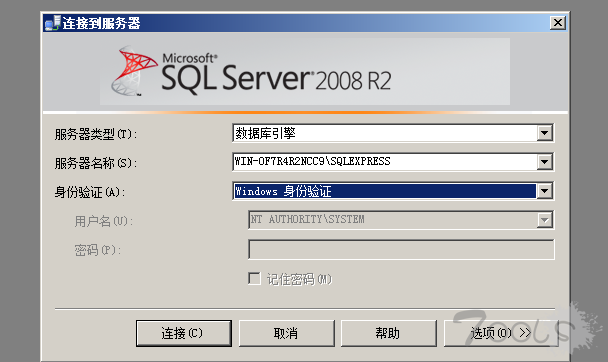
Task: Open the 用户名 dropdown arrow
Action: pos(544,220)
